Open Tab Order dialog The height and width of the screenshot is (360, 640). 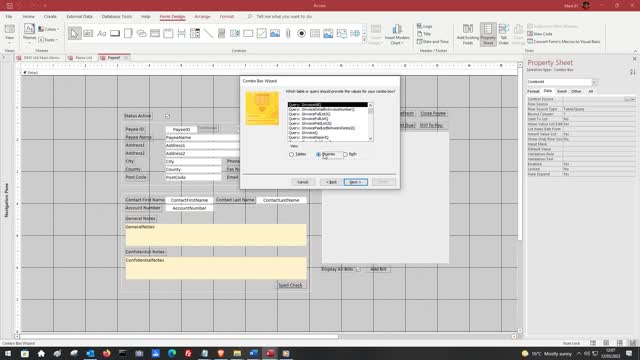(x=504, y=34)
